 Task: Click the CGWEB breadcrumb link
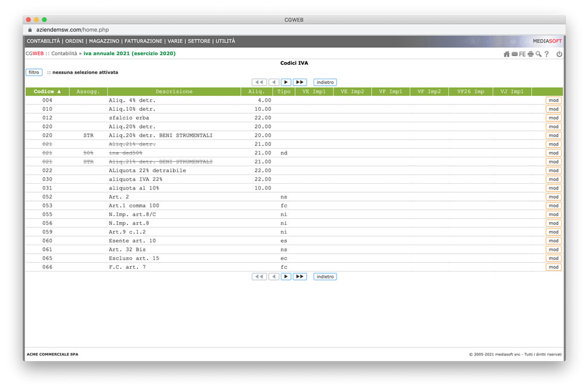34,53
